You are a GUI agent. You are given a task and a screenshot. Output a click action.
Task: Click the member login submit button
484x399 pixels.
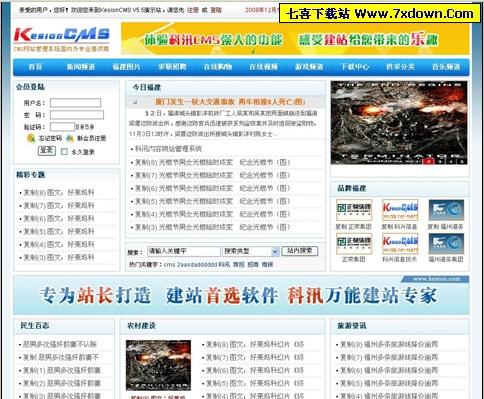click(47, 151)
